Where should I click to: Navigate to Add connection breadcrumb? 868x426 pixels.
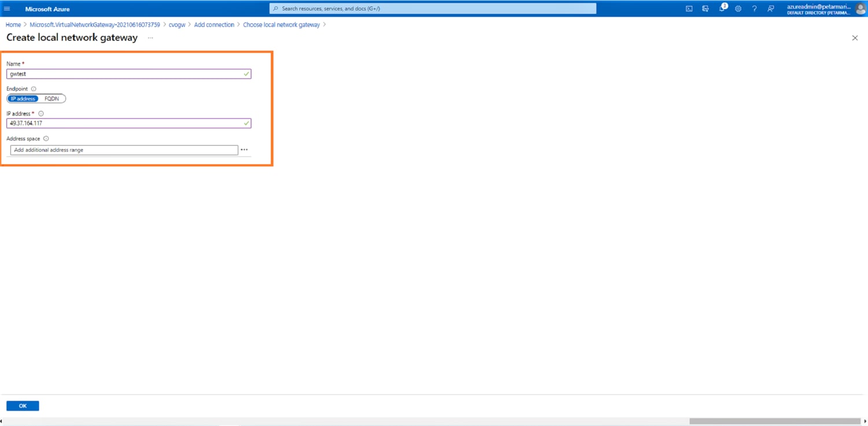tap(214, 25)
